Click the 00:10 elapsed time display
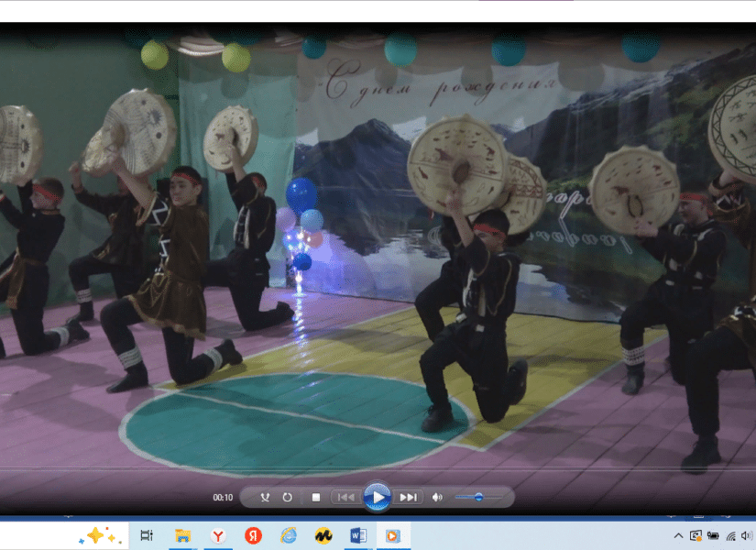The image size is (756, 550). [x=223, y=498]
